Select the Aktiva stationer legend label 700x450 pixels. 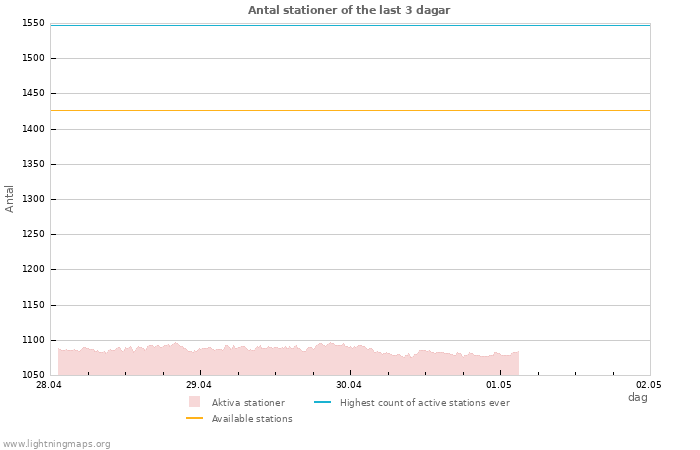(248, 403)
